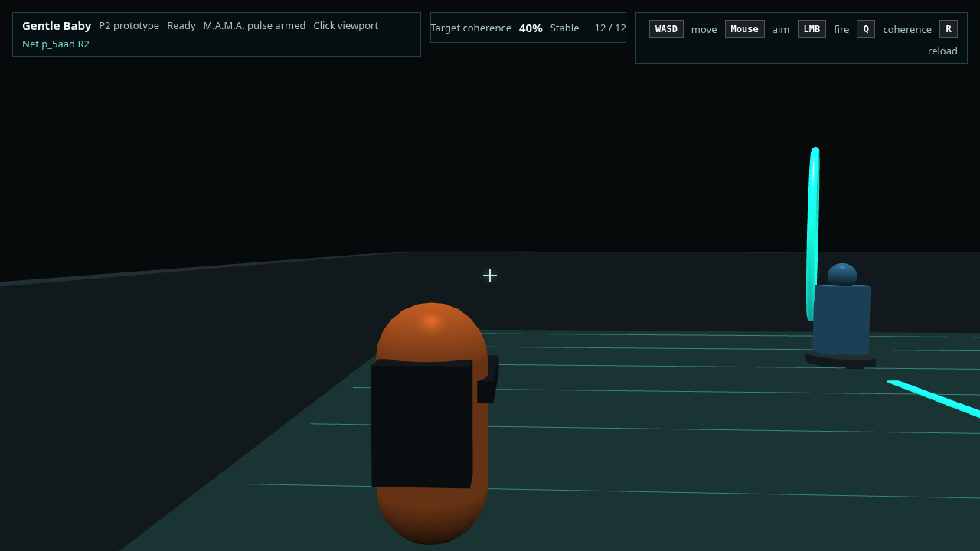Click the P2 prototype label
This screenshot has height=551, width=980.
tap(129, 26)
